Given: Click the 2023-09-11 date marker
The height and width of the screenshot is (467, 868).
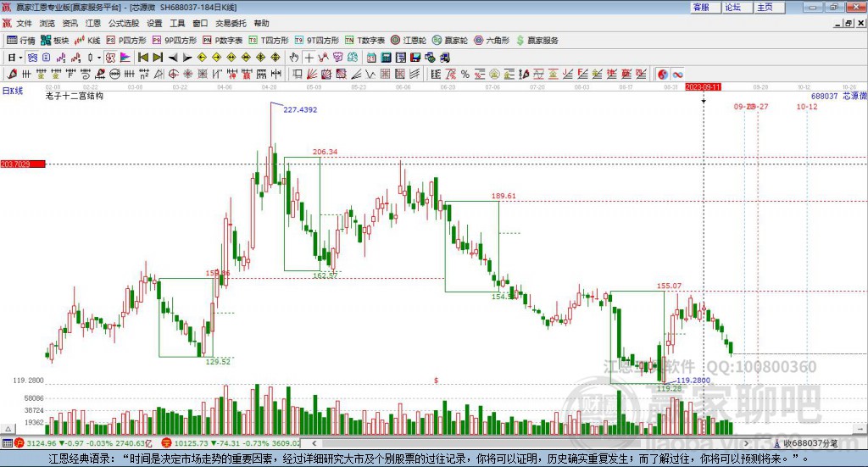Looking at the screenshot, I should [x=703, y=87].
